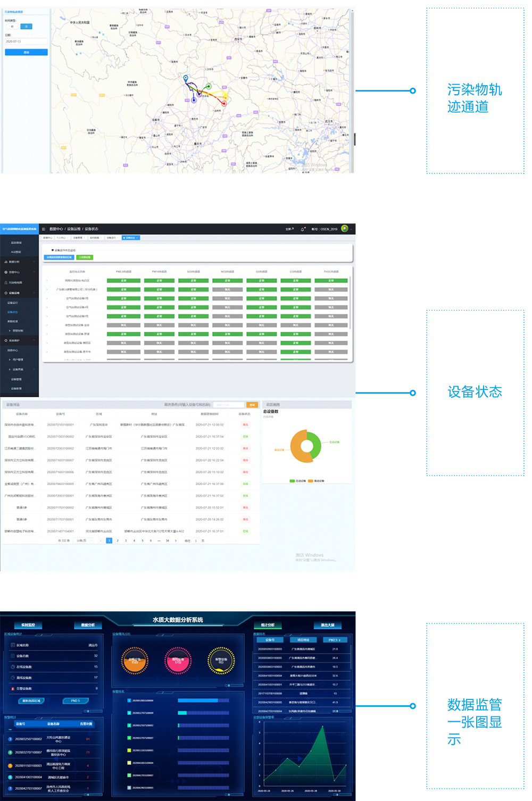Click the blue location pin on the map
Screen dimensions: 532x801
click(x=186, y=78)
